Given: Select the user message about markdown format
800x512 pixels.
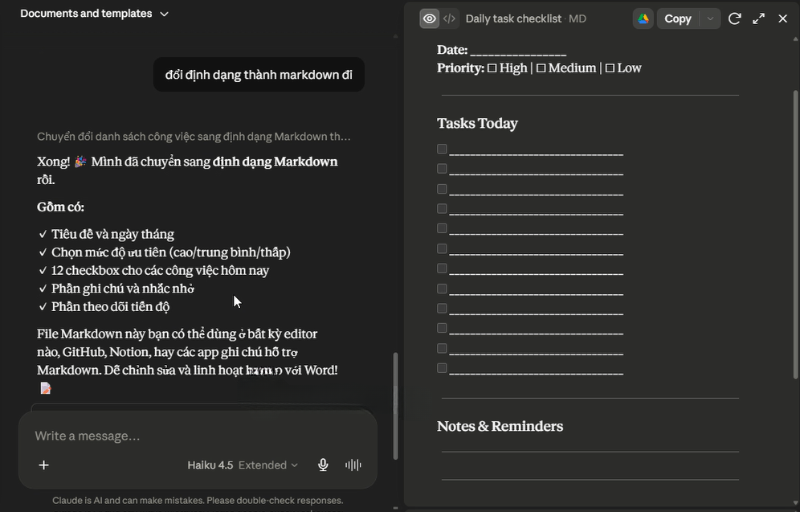Looking at the screenshot, I should click(259, 75).
